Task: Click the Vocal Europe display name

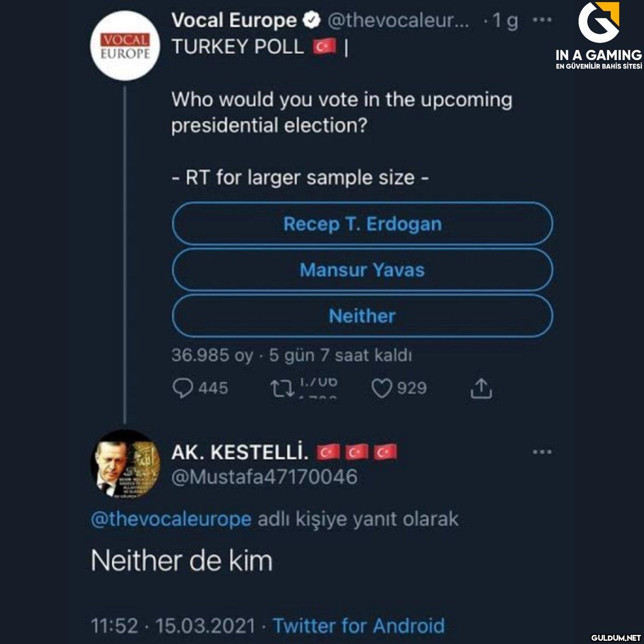Action: click(x=233, y=21)
